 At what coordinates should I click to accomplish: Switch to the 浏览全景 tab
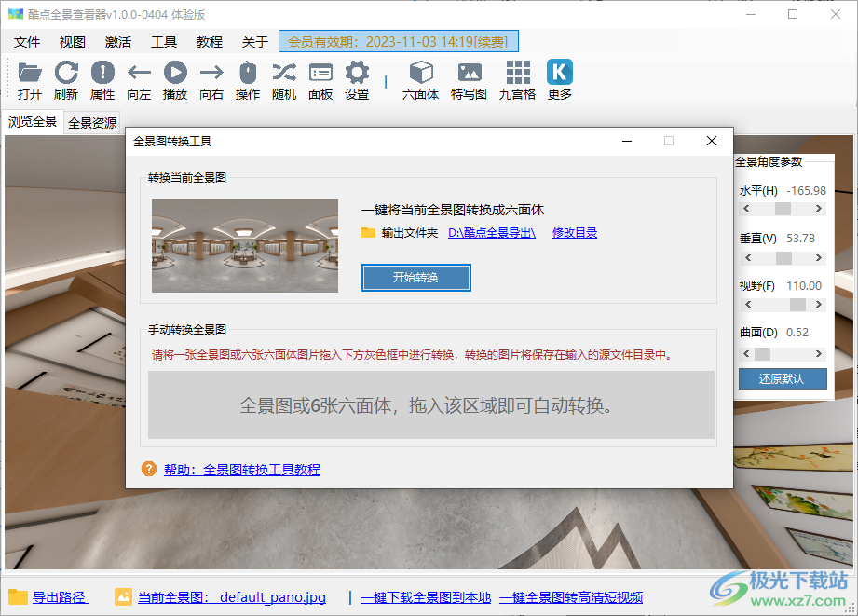click(33, 121)
